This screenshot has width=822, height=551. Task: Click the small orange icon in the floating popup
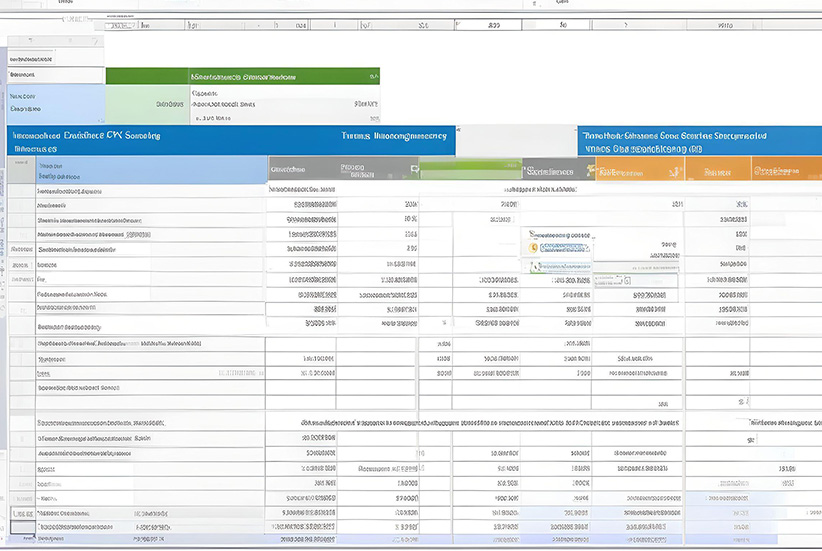click(535, 247)
